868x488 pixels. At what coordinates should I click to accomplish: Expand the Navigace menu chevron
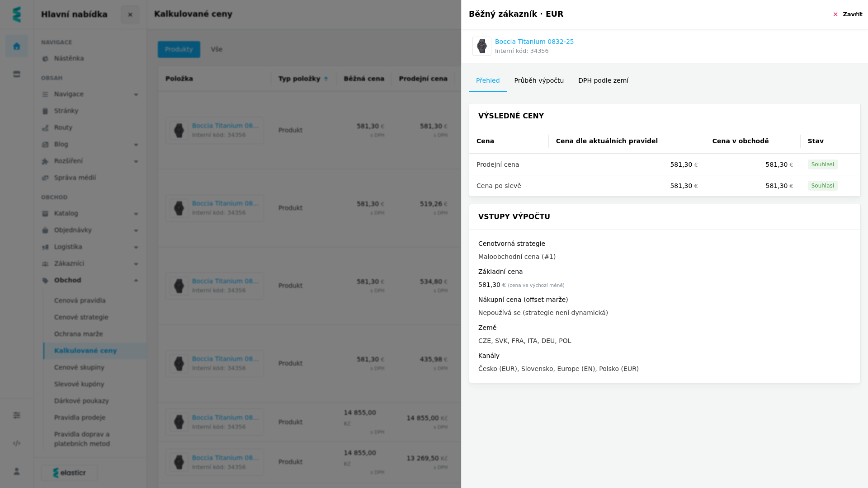[x=136, y=94]
